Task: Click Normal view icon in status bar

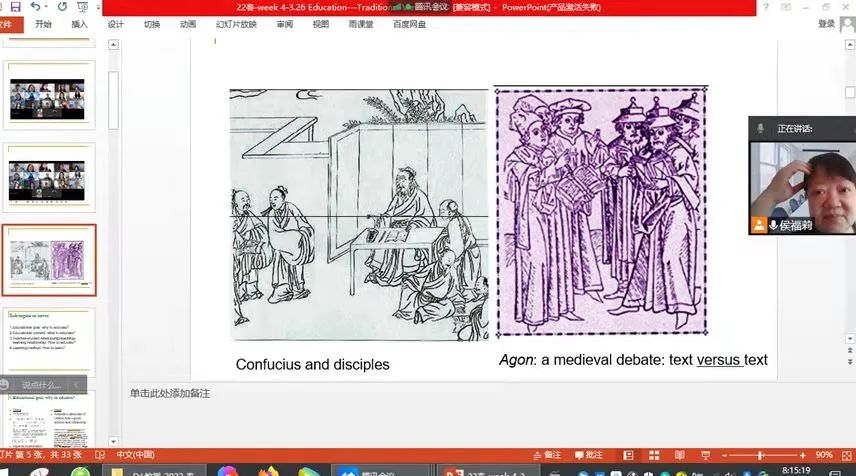Action: 630,454
